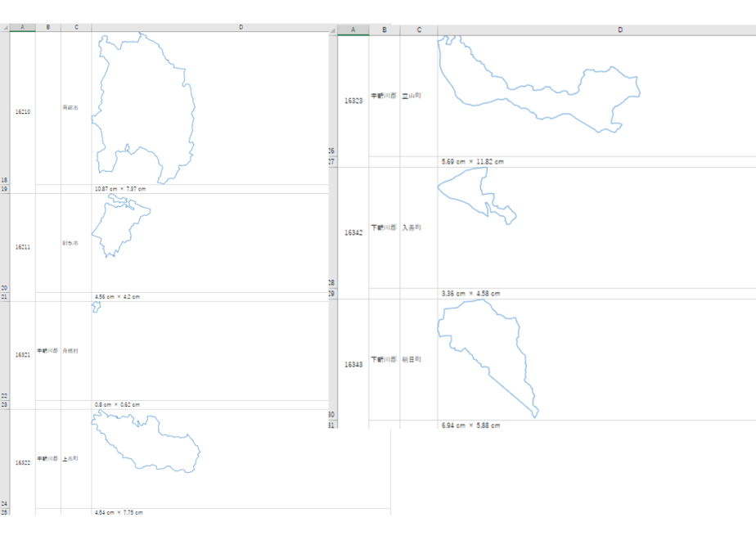The height and width of the screenshot is (540, 756).
Task: Select the cell containing 16210
Action: 23,112
